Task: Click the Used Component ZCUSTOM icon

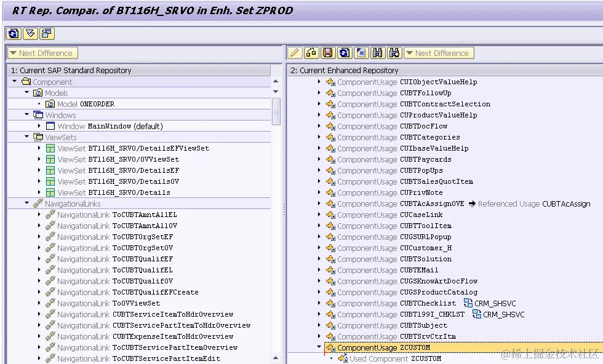Action: pos(343,358)
